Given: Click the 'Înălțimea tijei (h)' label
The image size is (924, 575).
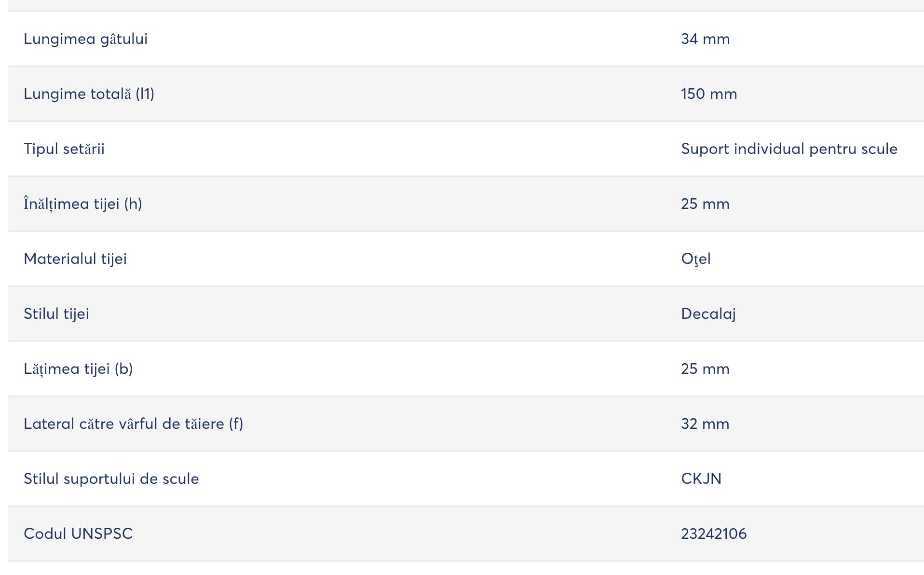Looking at the screenshot, I should pos(82,204).
